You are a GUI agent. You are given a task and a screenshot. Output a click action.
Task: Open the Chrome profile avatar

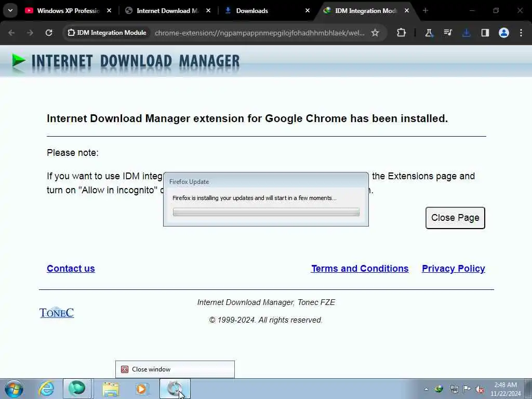pyautogui.click(x=504, y=33)
